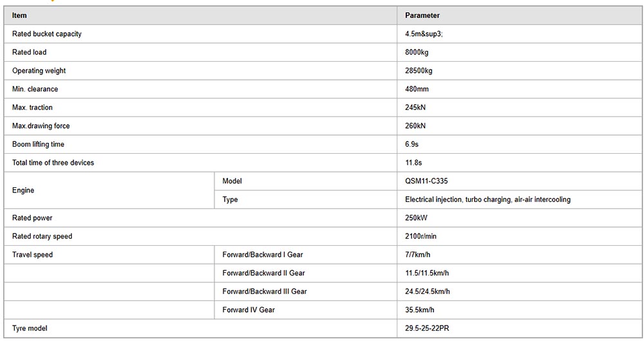Select the 'Forward/Backward II Gear' cell
The width and height of the screenshot is (644, 341).
[263, 273]
